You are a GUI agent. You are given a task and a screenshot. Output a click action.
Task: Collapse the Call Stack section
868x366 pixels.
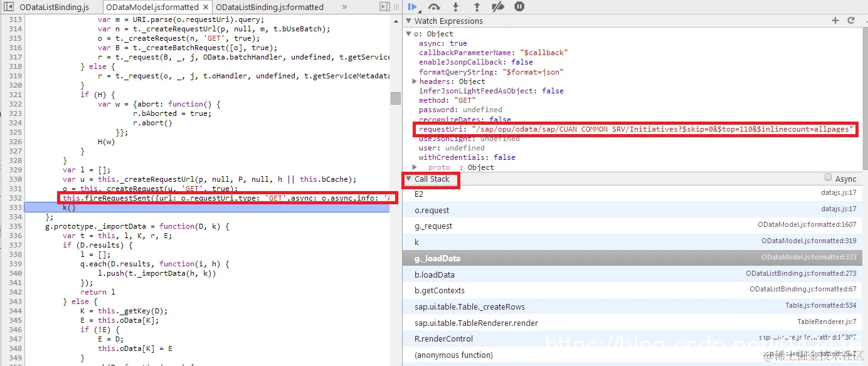pos(408,179)
